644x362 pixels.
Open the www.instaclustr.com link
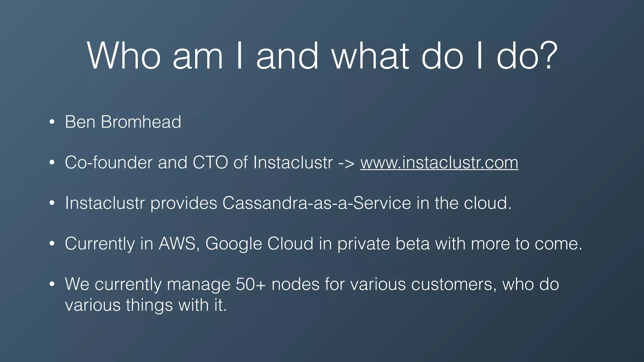(x=439, y=162)
